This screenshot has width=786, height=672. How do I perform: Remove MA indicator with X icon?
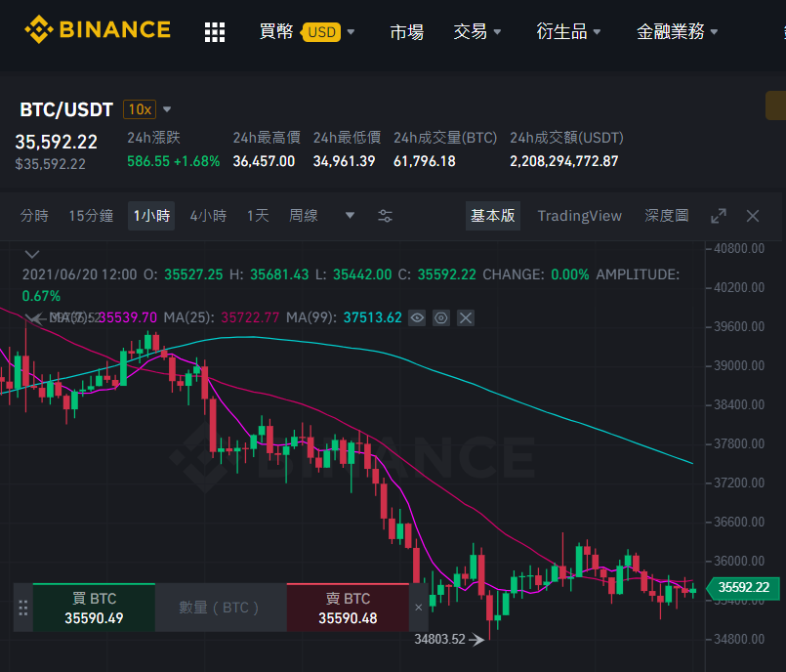[466, 318]
